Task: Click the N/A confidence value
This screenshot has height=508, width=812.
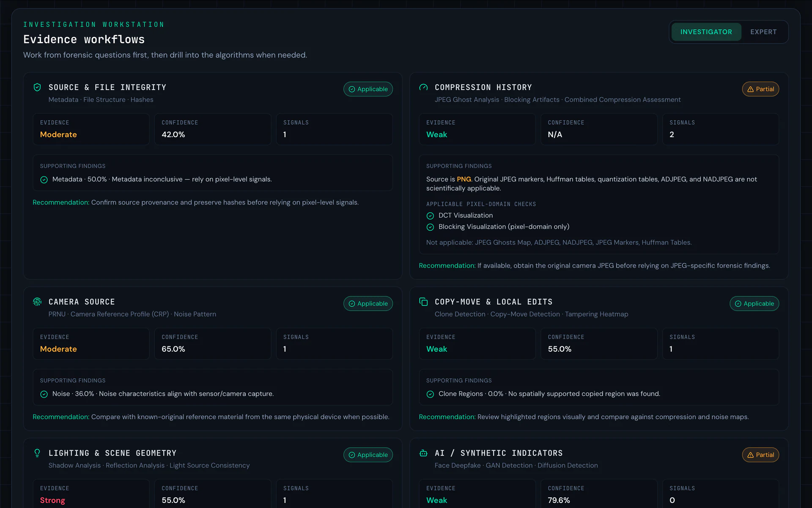Action: 555,135
